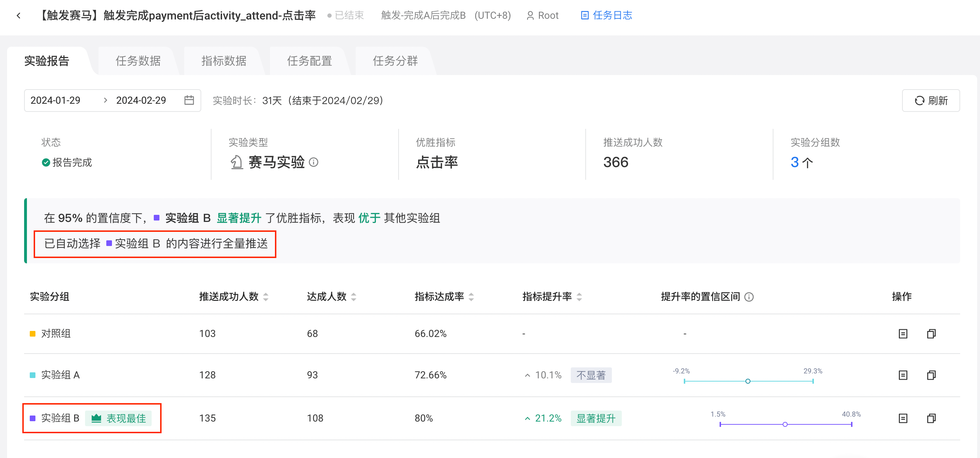980x458 pixels.
Task: Click the yellow 对照组 color swatch
Action: tap(33, 334)
